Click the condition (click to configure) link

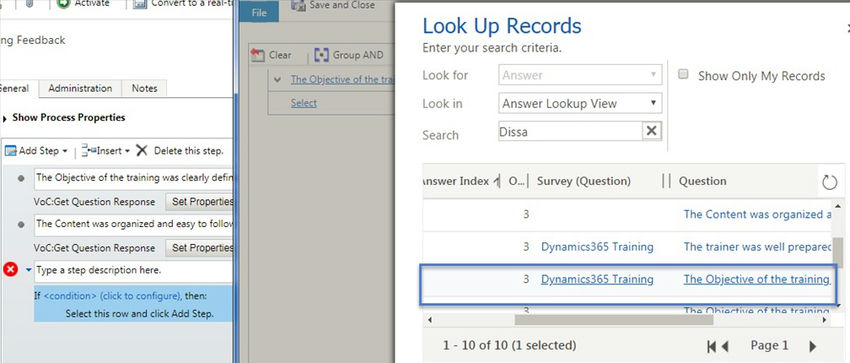pos(112,296)
